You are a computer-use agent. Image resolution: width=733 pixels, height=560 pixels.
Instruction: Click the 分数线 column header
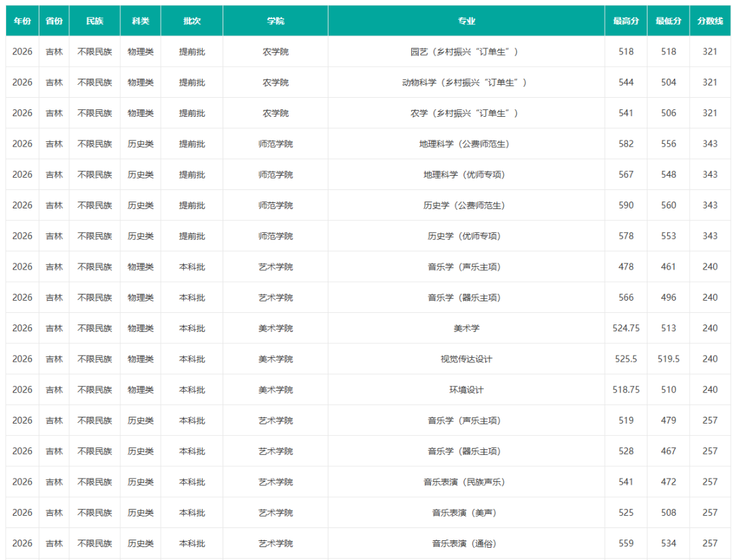(710, 20)
